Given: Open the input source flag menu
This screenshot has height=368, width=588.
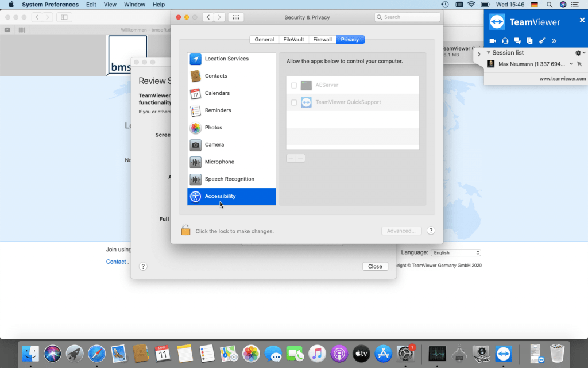Looking at the screenshot, I should [x=535, y=5].
